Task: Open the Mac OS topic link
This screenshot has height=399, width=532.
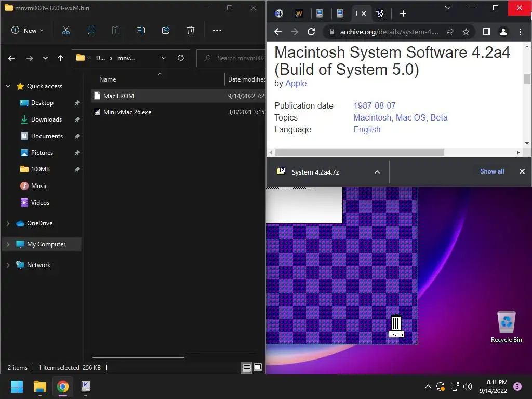Action: click(x=411, y=118)
